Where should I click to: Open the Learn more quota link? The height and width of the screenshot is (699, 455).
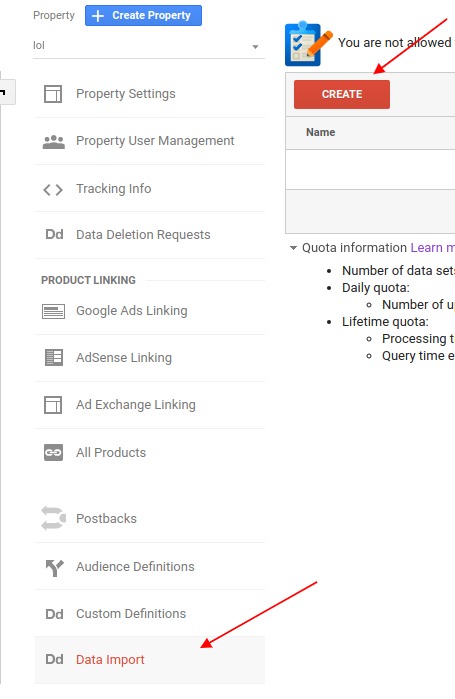coord(432,248)
